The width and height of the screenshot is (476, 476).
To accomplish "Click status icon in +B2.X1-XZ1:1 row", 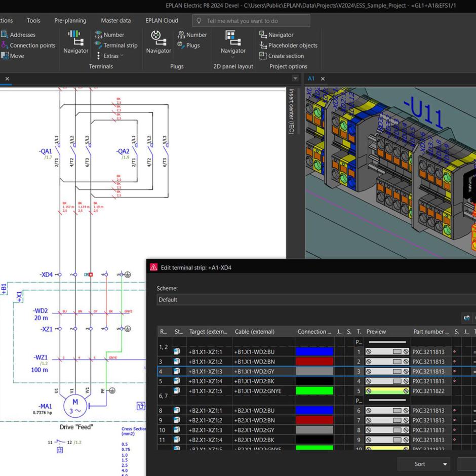I will click(177, 410).
